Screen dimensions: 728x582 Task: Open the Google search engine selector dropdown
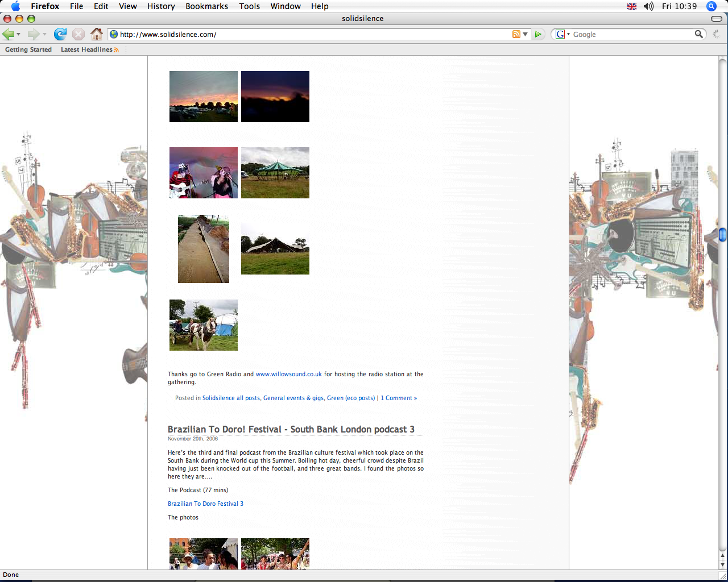coord(562,34)
